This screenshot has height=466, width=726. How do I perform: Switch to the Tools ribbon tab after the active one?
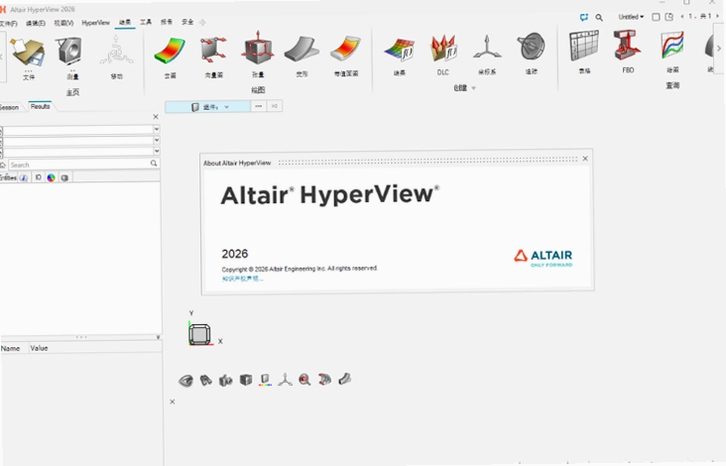(146, 22)
